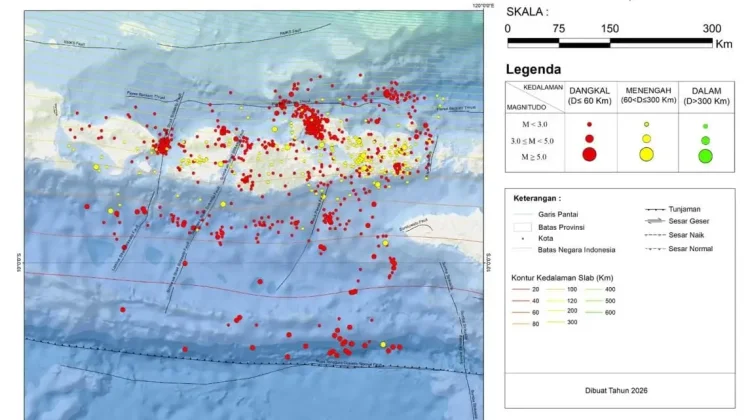Click the 'DALAM (D>300 Km)' column header

pos(706,96)
